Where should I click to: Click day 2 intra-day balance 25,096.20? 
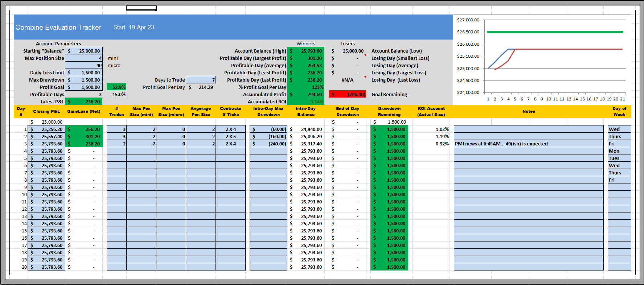pyautogui.click(x=305, y=136)
